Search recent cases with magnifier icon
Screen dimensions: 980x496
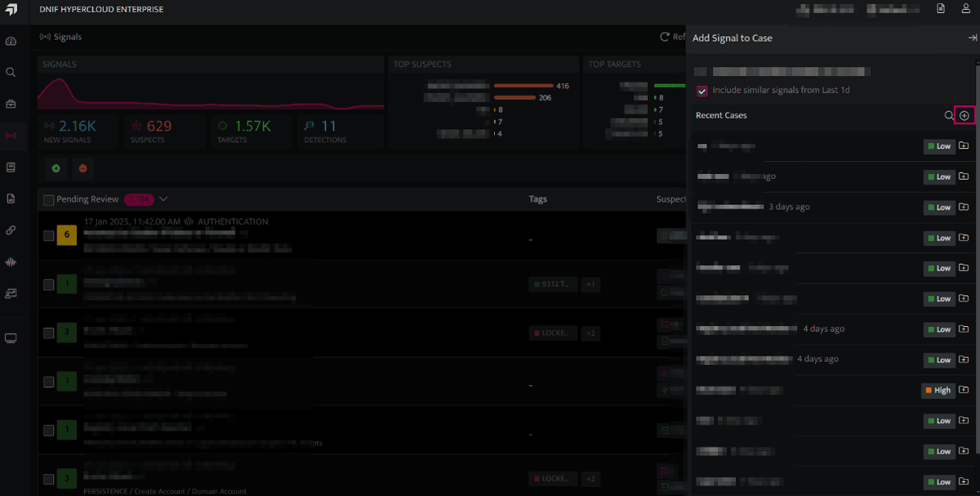pyautogui.click(x=949, y=116)
